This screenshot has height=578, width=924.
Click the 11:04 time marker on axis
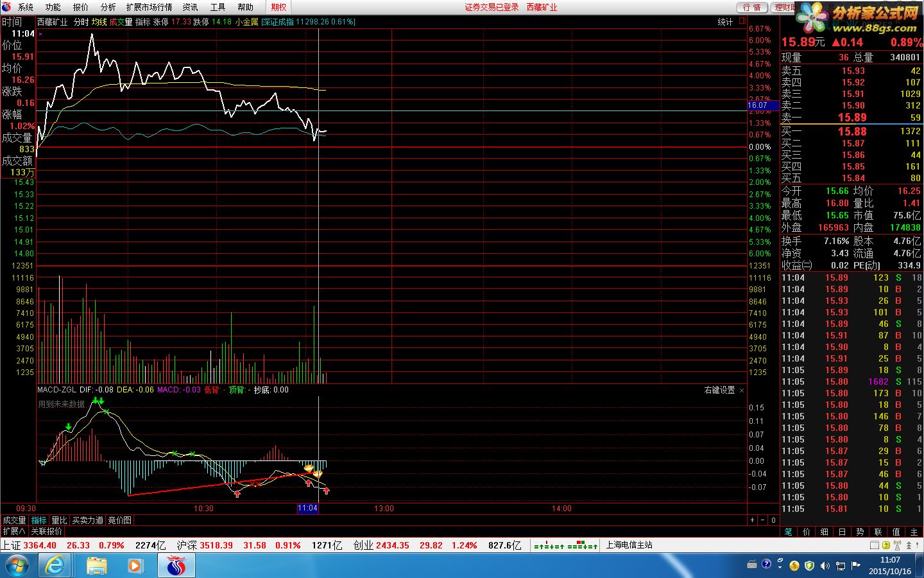point(307,508)
